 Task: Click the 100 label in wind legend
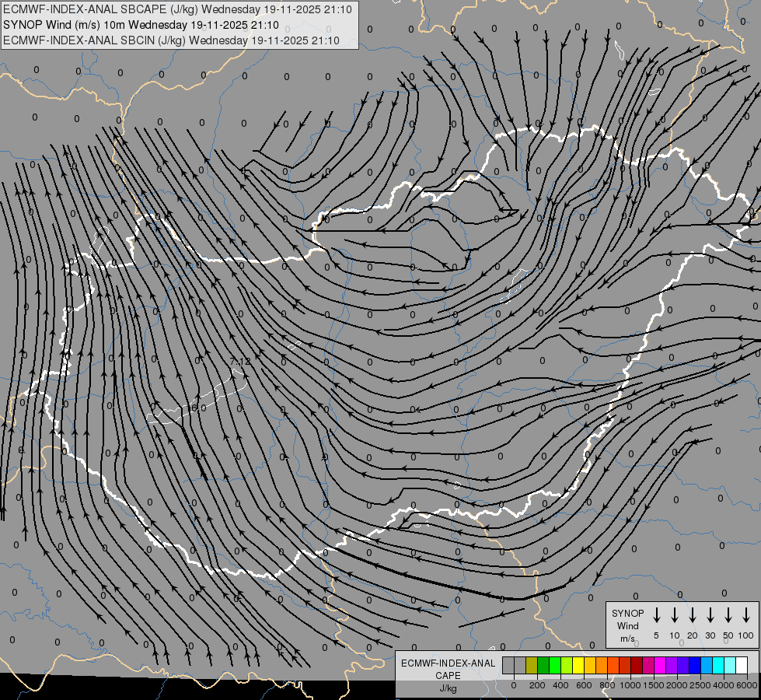746,635
